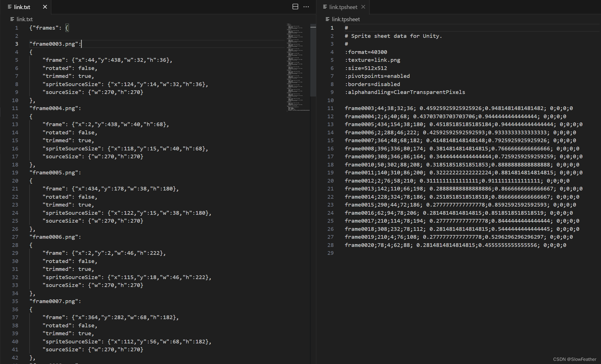Click the frame0014;228;324;78;186 row

tap(462, 197)
